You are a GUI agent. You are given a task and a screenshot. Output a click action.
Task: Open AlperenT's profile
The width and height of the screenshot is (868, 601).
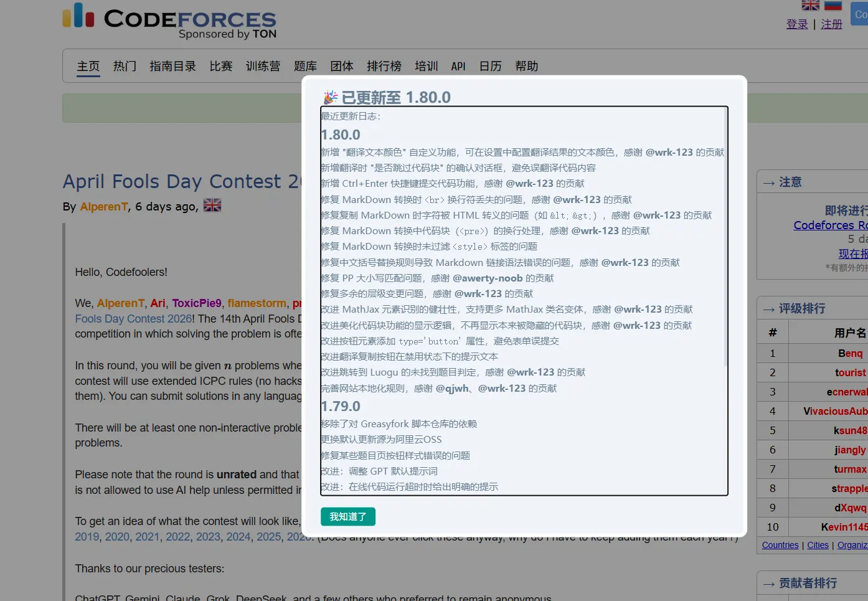104,206
